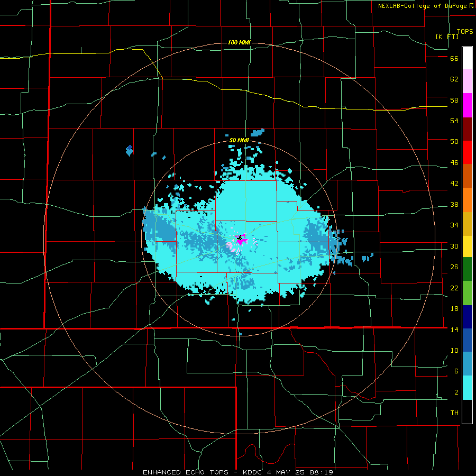This screenshot has width=476, height=476.
Task: Click the '42' legend value
Action: [x=454, y=184]
